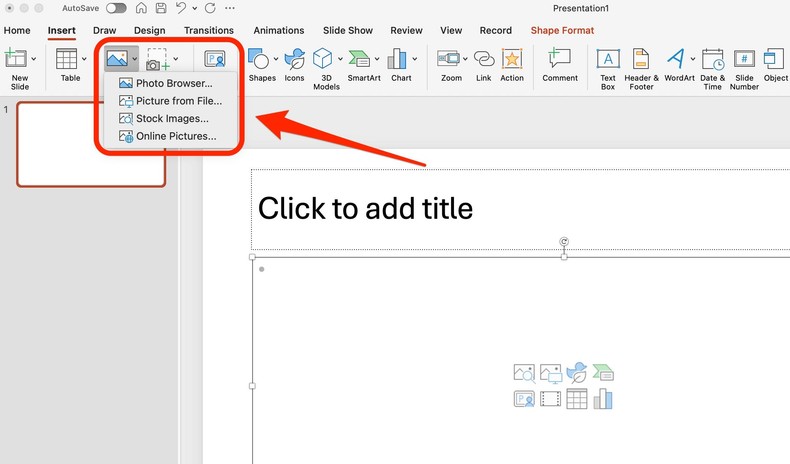Choose Picture from File menu entry

[178, 101]
